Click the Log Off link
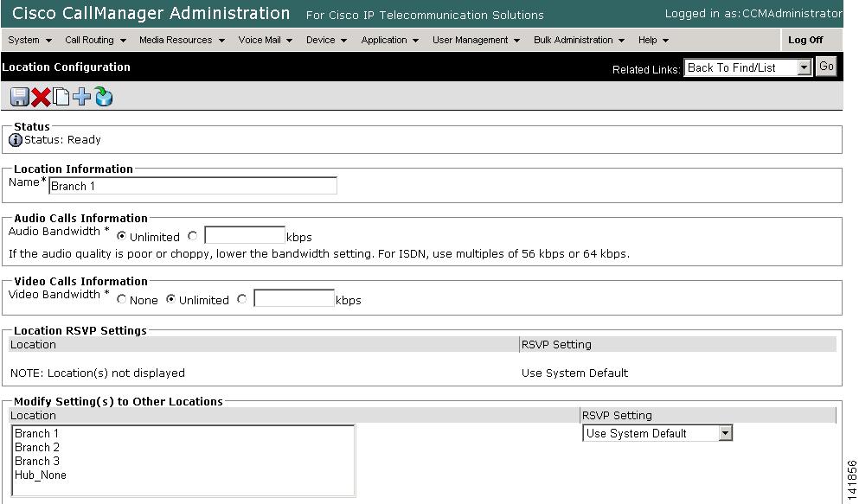 (x=805, y=40)
